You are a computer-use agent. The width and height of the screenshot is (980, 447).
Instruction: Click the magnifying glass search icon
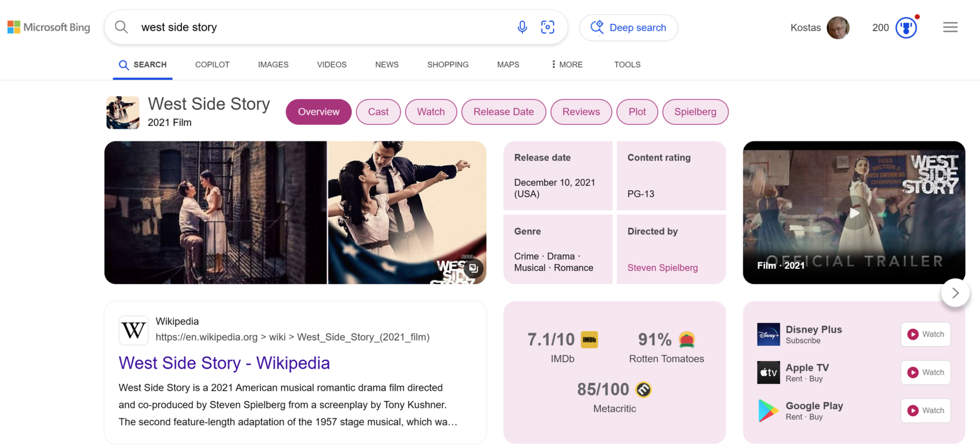pos(121,27)
